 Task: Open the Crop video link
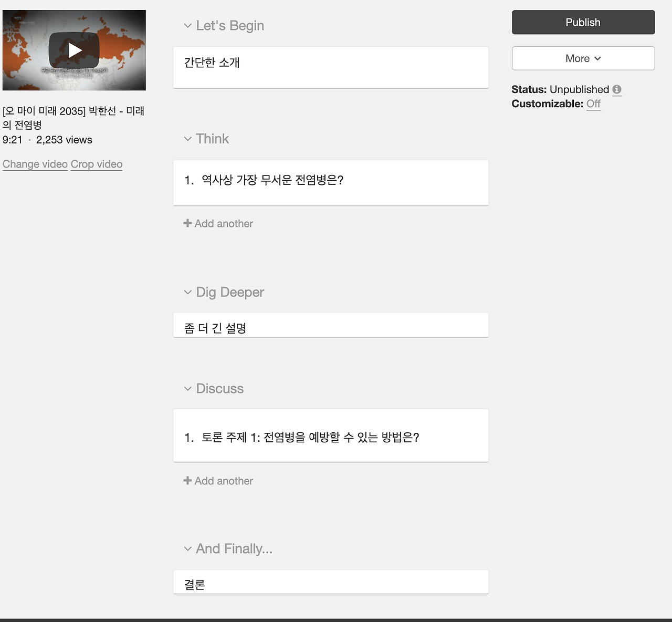click(96, 164)
